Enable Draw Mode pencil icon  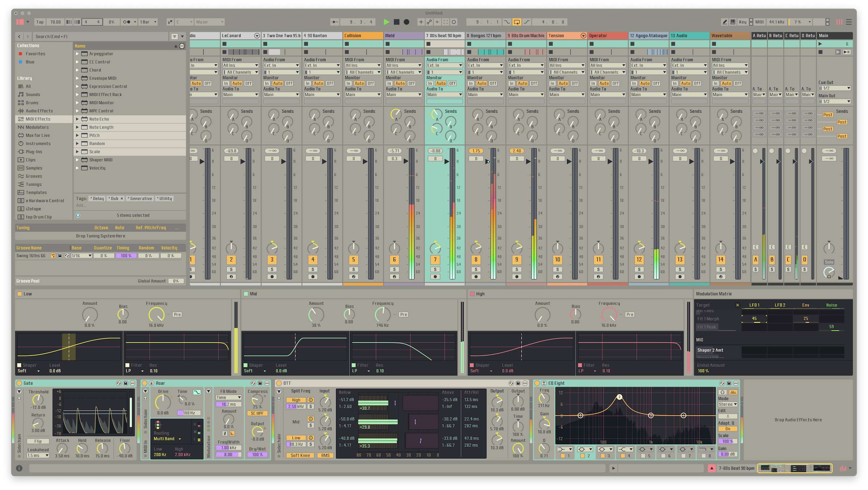coord(724,22)
